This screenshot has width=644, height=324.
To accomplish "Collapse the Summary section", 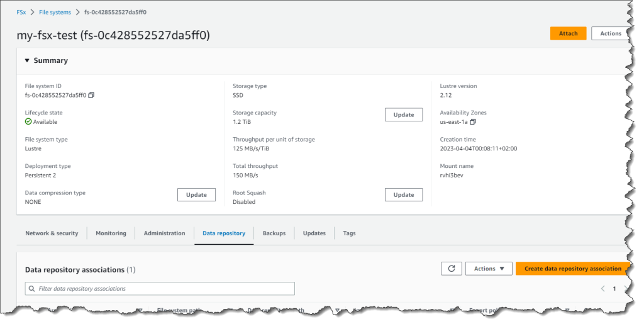I will pos(27,61).
